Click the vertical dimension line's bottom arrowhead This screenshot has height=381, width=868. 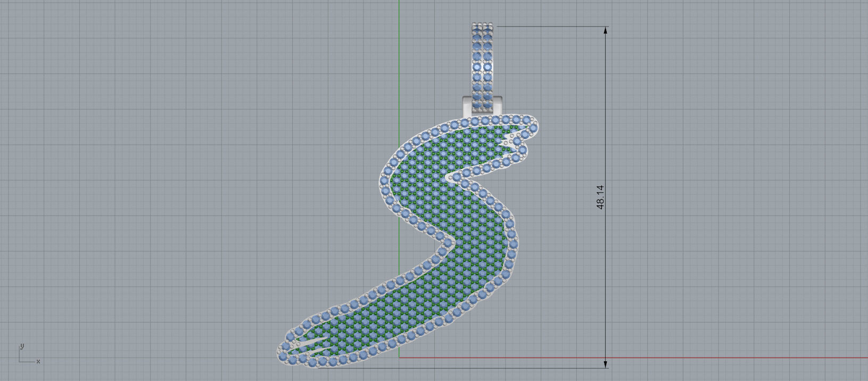point(605,363)
